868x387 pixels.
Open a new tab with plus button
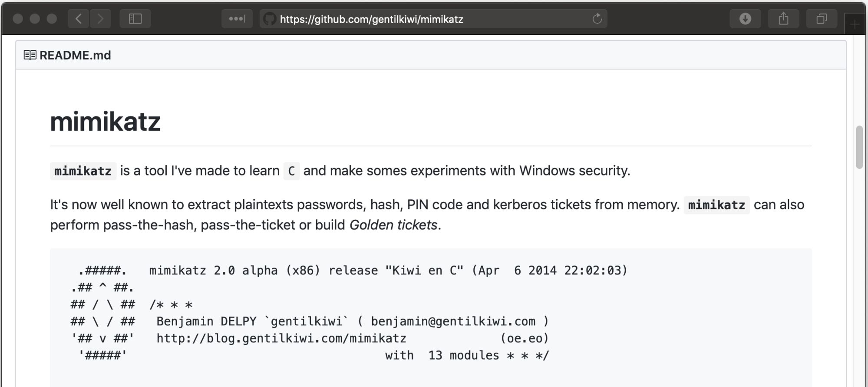pos(854,24)
